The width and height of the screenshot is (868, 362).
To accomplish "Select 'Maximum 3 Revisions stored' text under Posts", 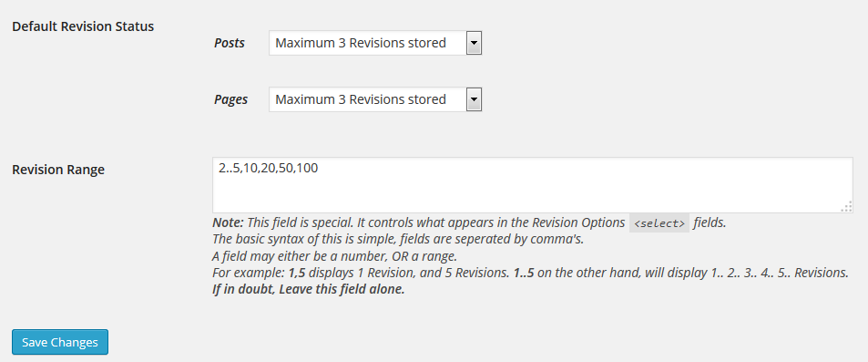I will pyautogui.click(x=361, y=43).
